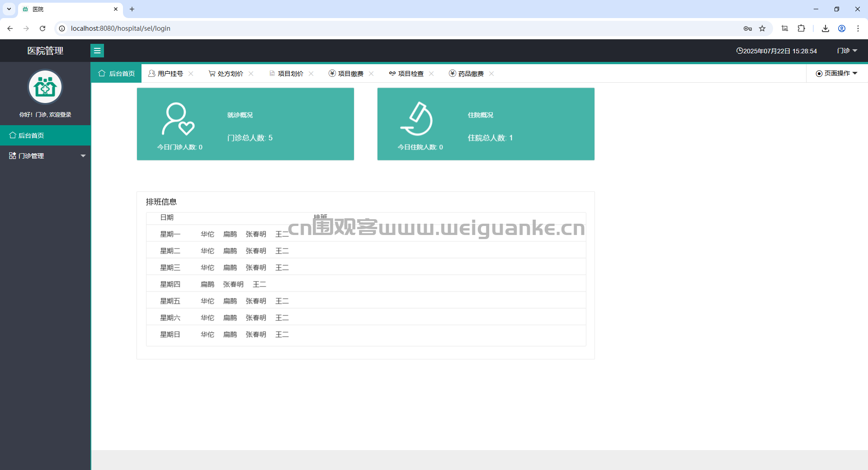868x470 pixels.
Task: Expand the 门诊管理 sidebar menu arrow
Action: 83,156
